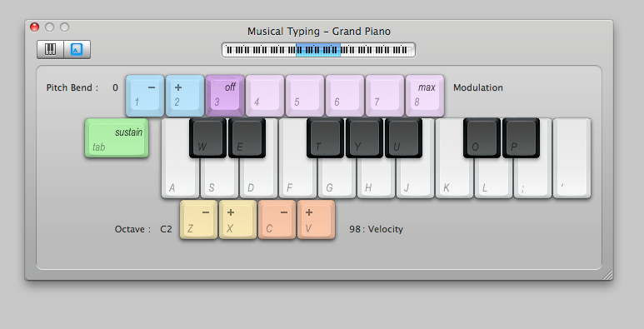Image resolution: width=644 pixels, height=329 pixels.
Task: Click the Modulation label
Action: [x=478, y=87]
